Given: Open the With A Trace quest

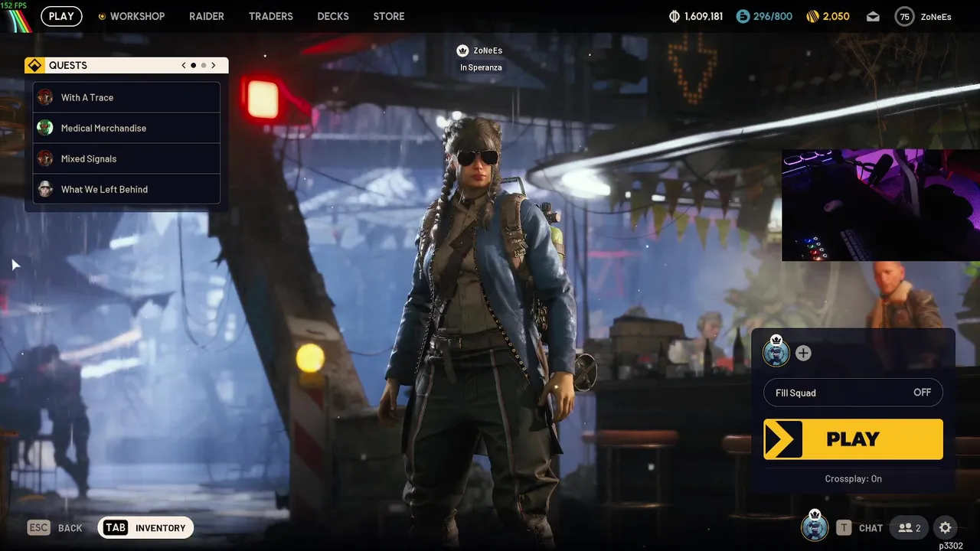Looking at the screenshot, I should [127, 97].
